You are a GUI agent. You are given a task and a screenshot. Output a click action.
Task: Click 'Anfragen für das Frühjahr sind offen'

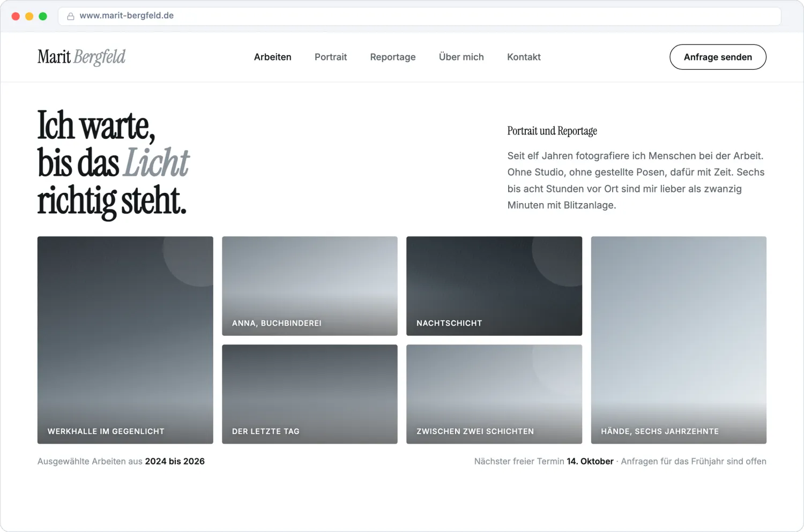694,461
